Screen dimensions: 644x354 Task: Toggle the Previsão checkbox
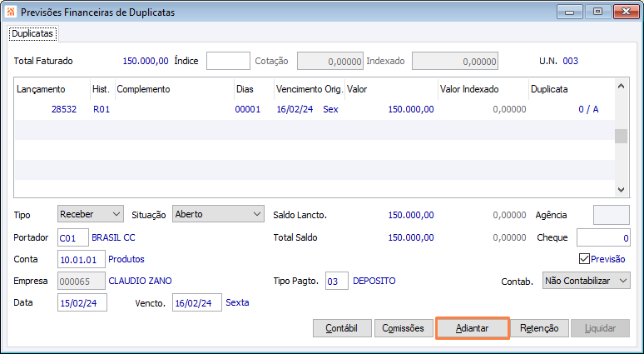pyautogui.click(x=584, y=259)
